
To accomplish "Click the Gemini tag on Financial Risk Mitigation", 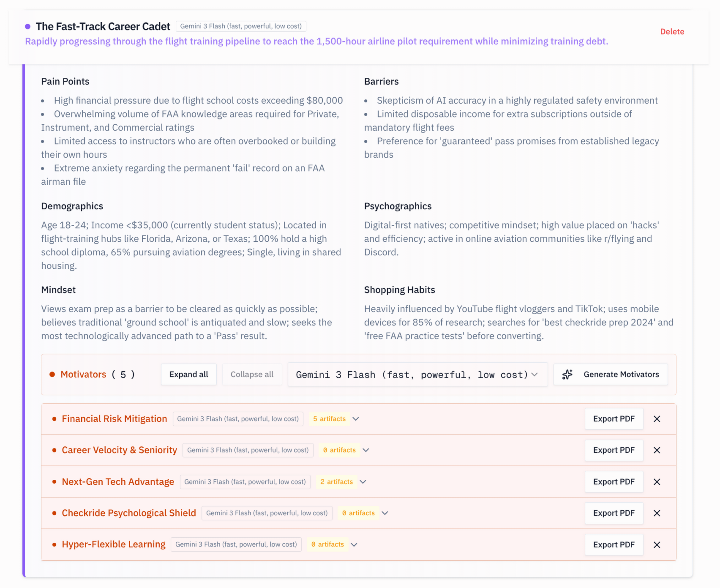I will 238,419.
